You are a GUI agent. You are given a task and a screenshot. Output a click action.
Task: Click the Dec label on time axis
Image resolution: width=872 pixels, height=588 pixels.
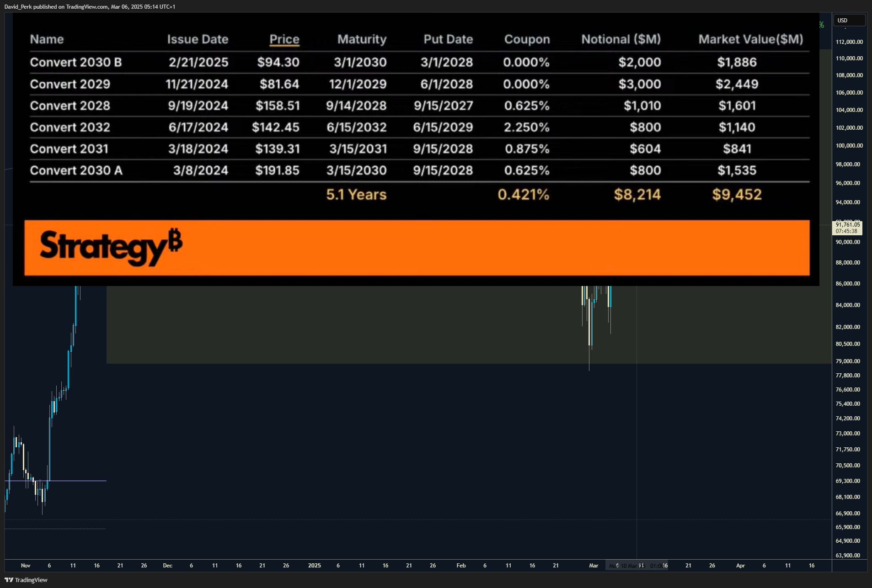click(167, 565)
